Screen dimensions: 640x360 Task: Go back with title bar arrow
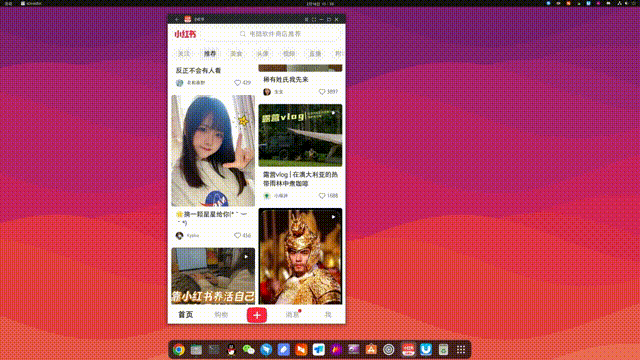(x=177, y=19)
